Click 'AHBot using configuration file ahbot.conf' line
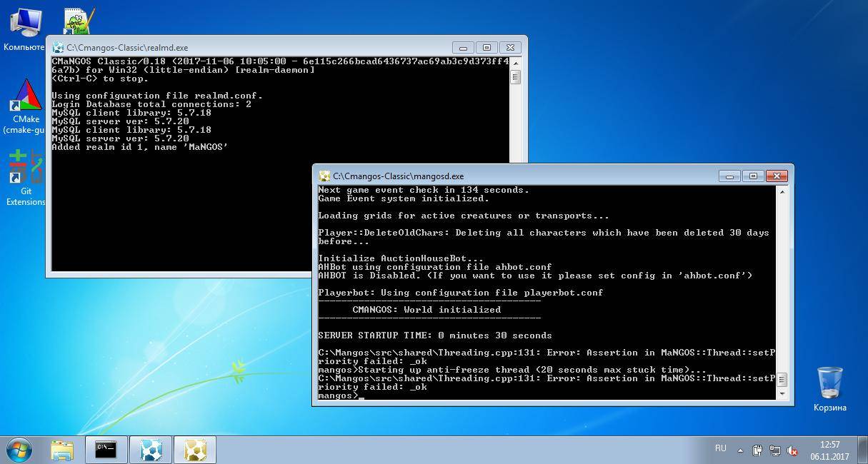Screen dimensions: 868x464 point(435,267)
